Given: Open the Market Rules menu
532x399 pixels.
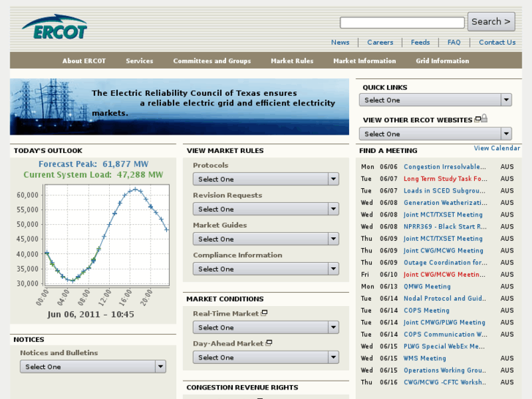Looking at the screenshot, I should (292, 61).
